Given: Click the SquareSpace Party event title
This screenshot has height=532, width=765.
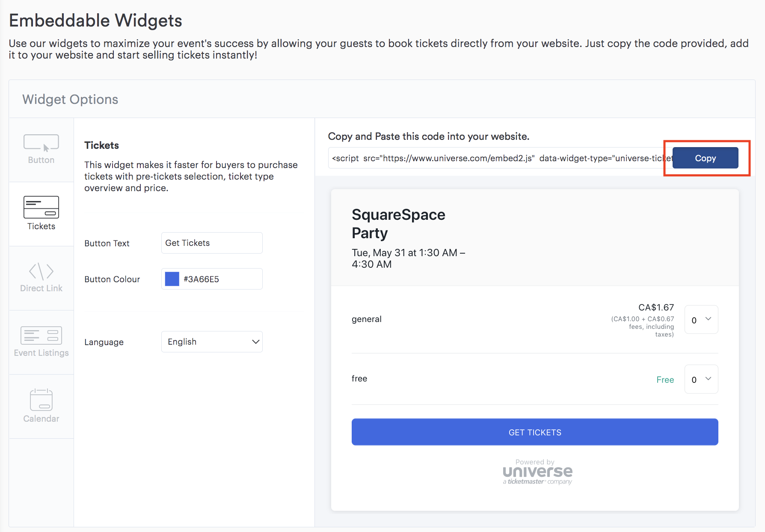Looking at the screenshot, I should (x=398, y=224).
